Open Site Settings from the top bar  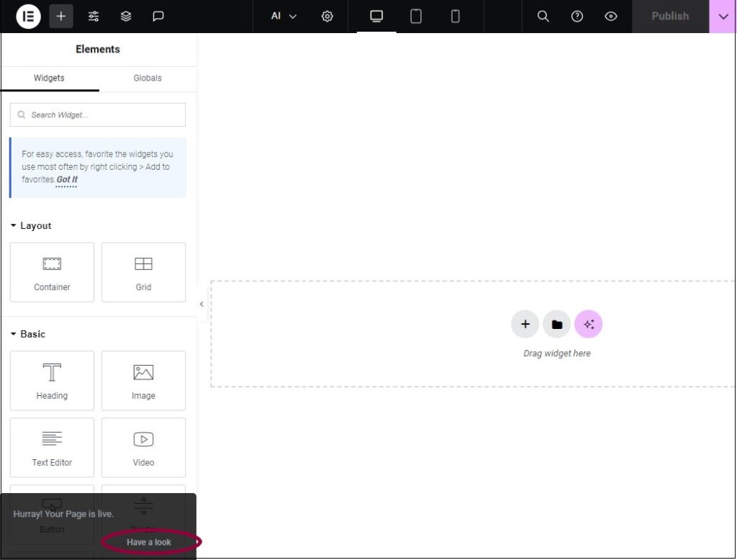point(327,16)
